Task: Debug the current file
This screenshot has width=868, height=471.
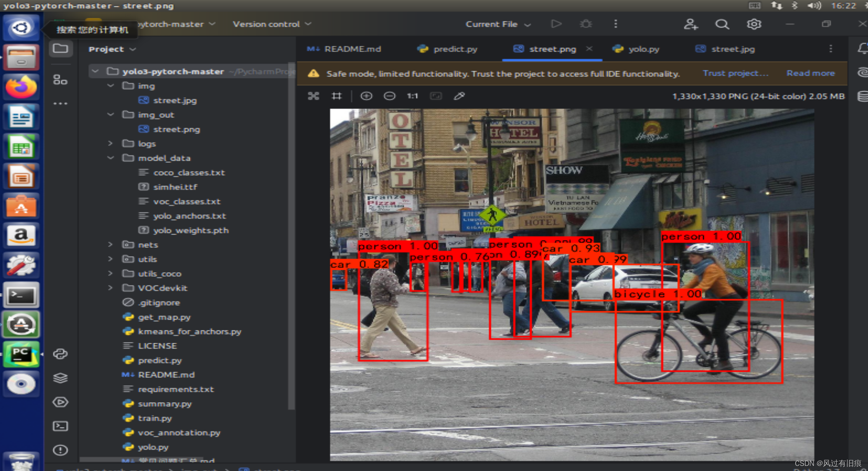Action: coord(586,24)
